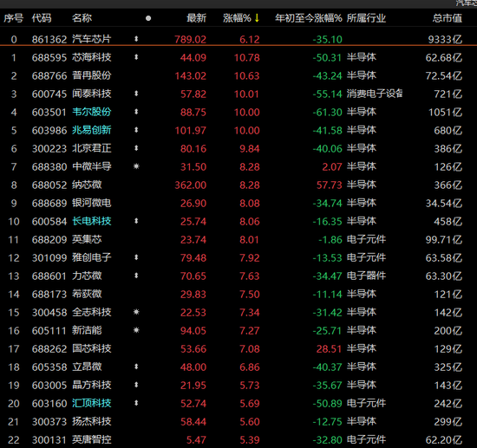Click stock code 688595
477x448 pixels.
click(x=49, y=57)
